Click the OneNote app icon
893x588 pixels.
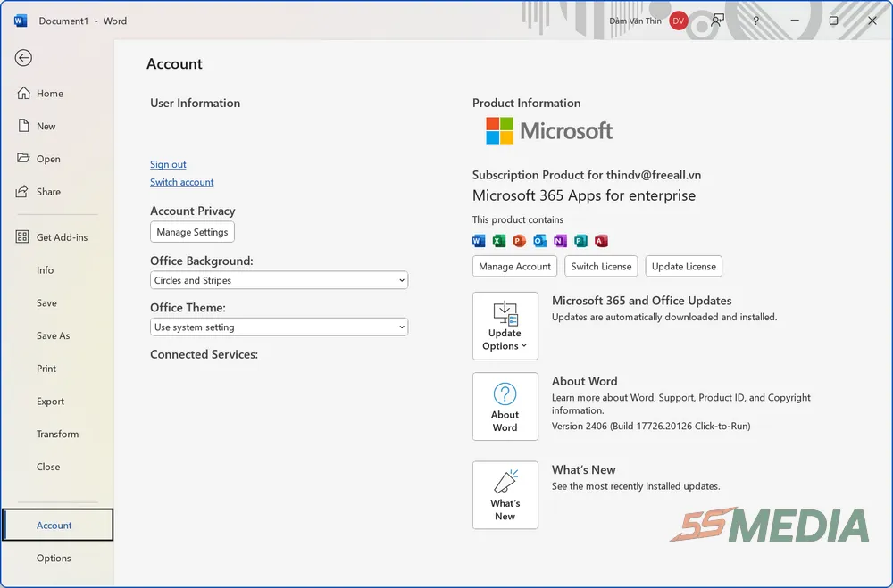(x=560, y=241)
